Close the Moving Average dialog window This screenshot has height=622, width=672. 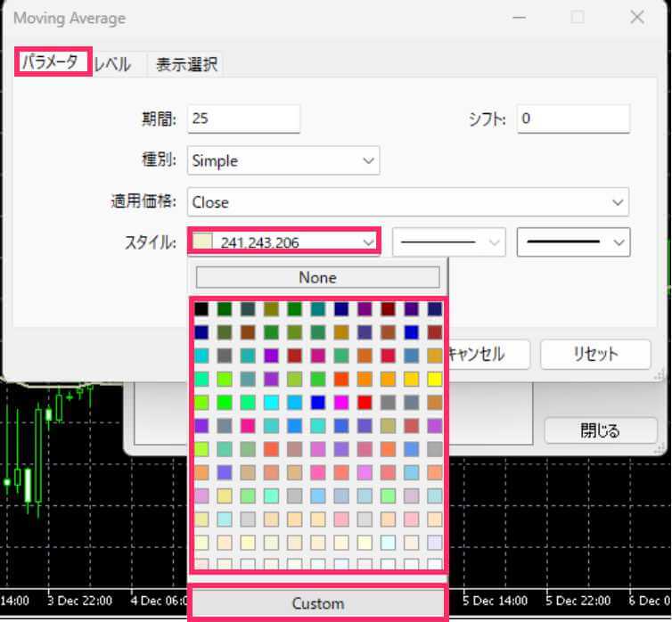[636, 18]
